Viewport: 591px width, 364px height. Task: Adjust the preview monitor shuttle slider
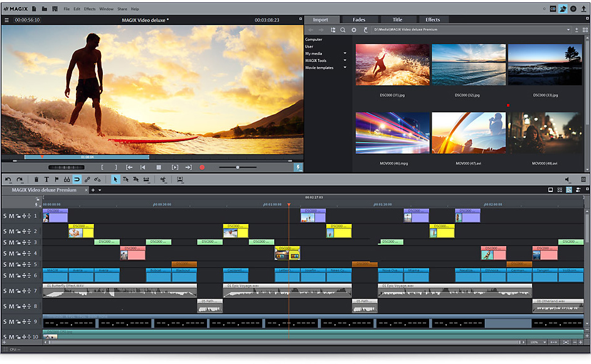[238, 167]
